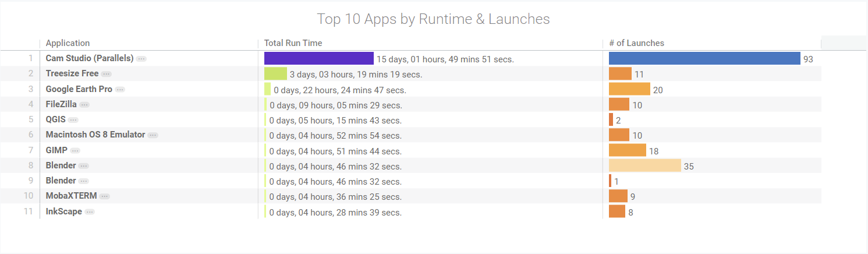Open the ellipsis menu next to QGIS

(73, 120)
